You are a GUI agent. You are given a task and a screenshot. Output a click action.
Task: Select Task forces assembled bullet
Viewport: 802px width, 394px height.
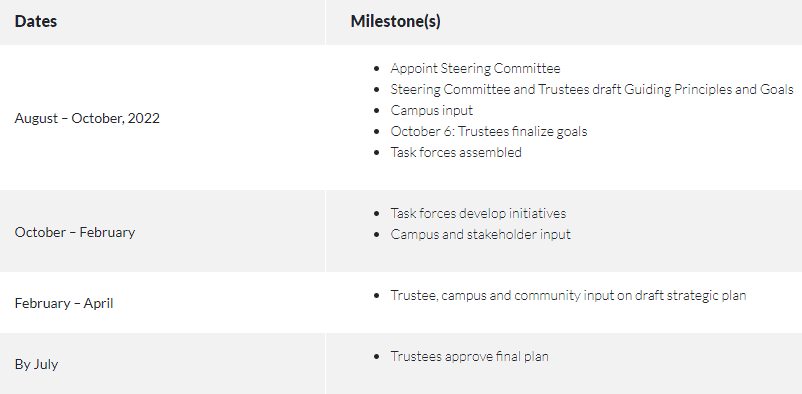pyautogui.click(x=456, y=152)
